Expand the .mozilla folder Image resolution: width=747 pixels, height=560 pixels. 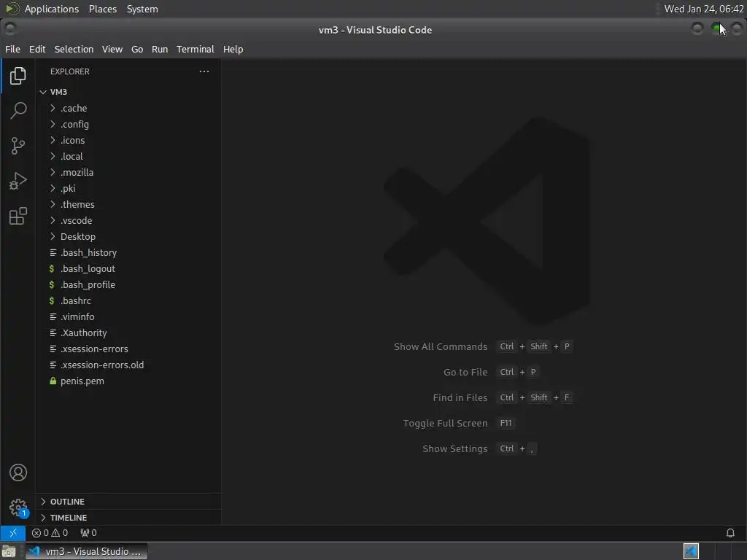pyautogui.click(x=128, y=172)
